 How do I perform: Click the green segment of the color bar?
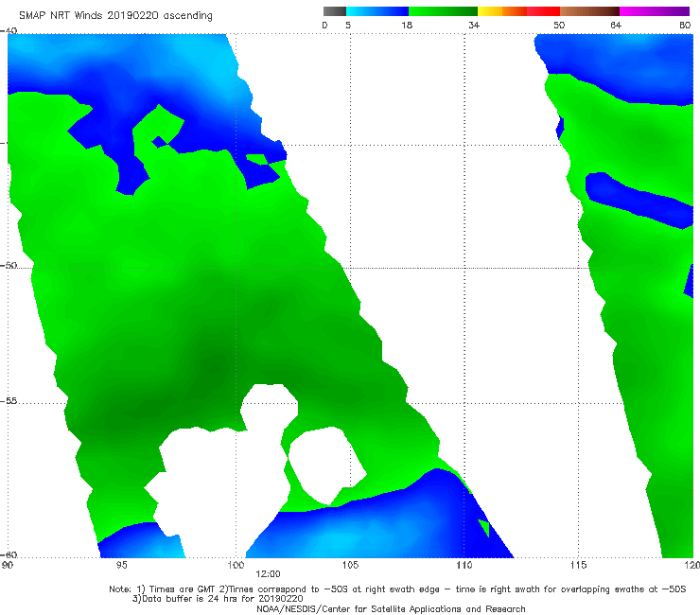point(443,11)
